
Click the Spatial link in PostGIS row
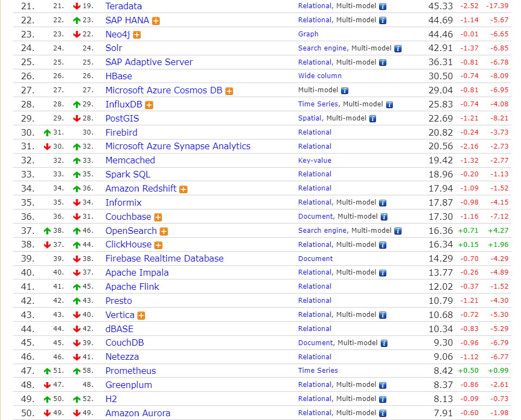310,118
